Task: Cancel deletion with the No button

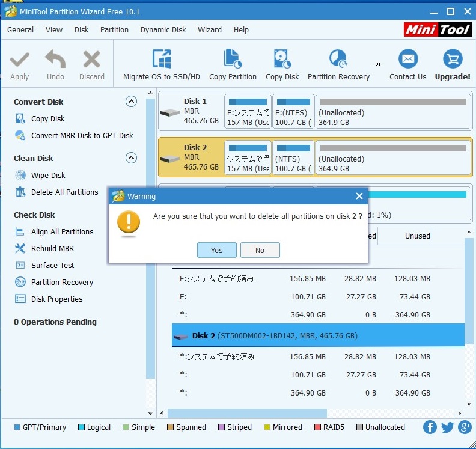Action: point(260,250)
